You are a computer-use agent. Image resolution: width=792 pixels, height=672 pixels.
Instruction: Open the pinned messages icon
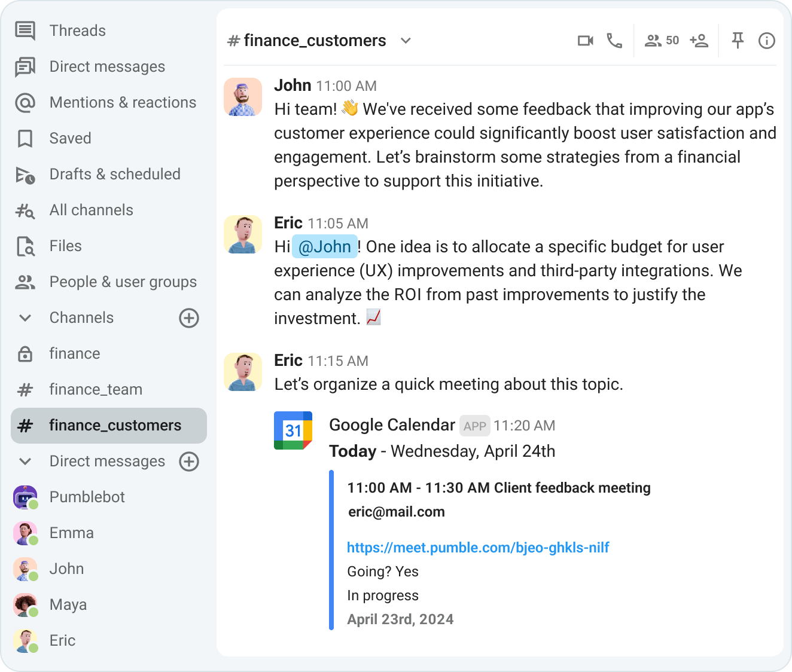coord(737,40)
